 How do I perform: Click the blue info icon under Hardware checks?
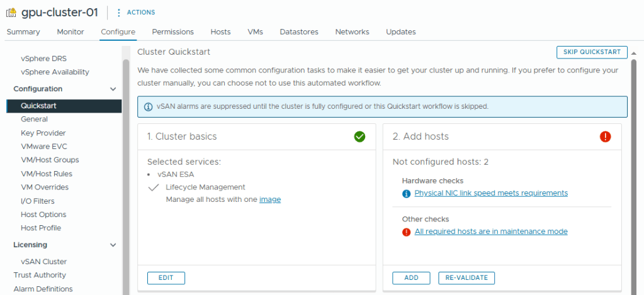[x=407, y=193]
